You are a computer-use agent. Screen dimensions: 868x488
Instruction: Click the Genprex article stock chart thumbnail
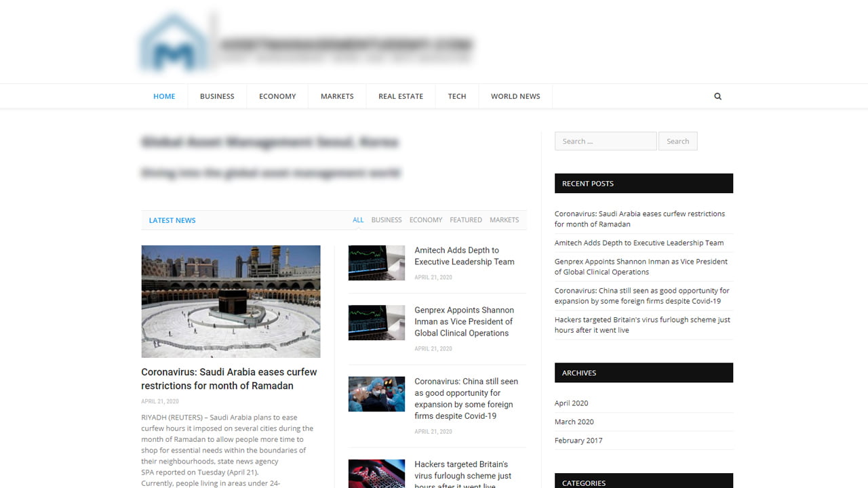[x=376, y=323]
